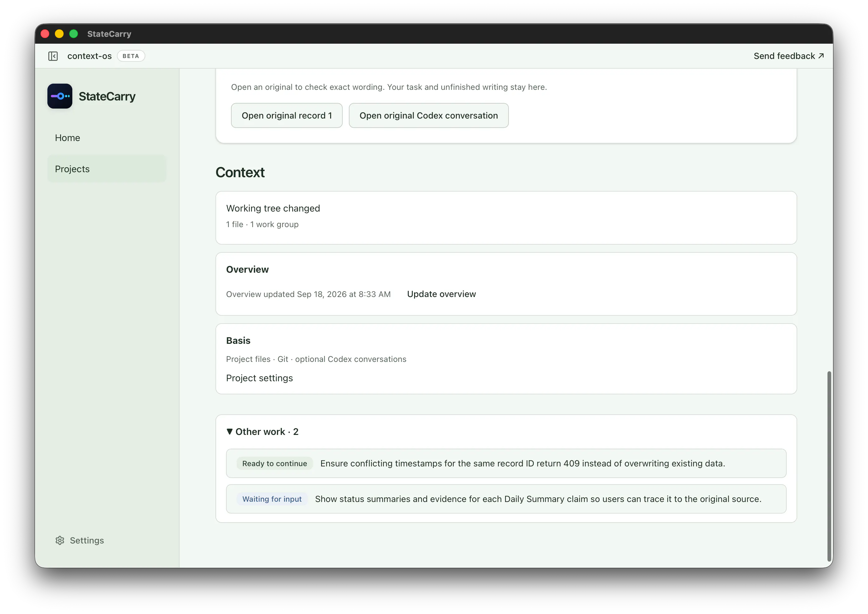Click Update overview

pos(441,294)
